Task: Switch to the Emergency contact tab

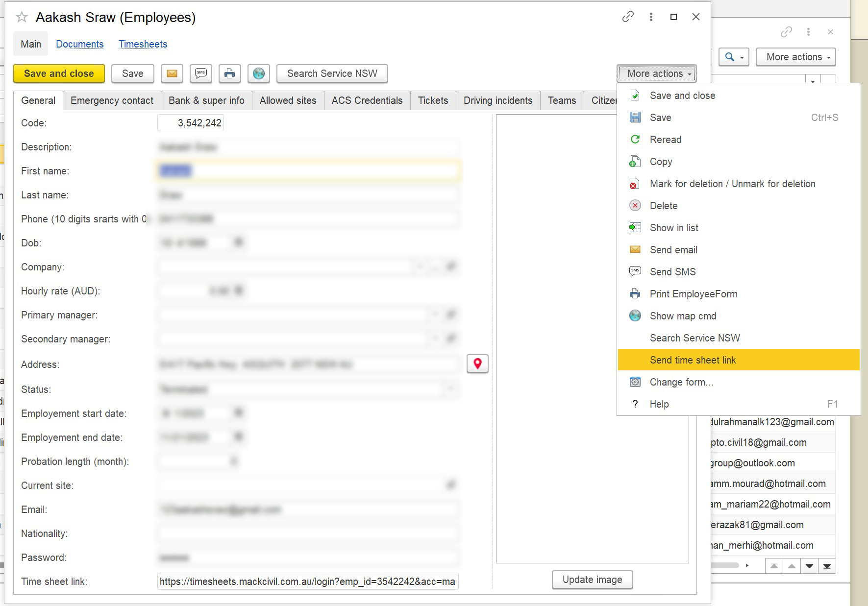Action: click(x=111, y=100)
